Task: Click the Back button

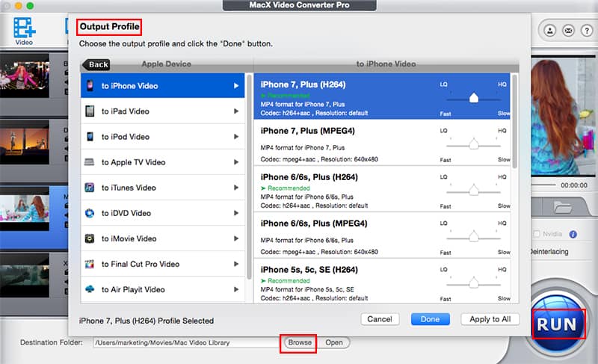Action: pyautogui.click(x=96, y=64)
